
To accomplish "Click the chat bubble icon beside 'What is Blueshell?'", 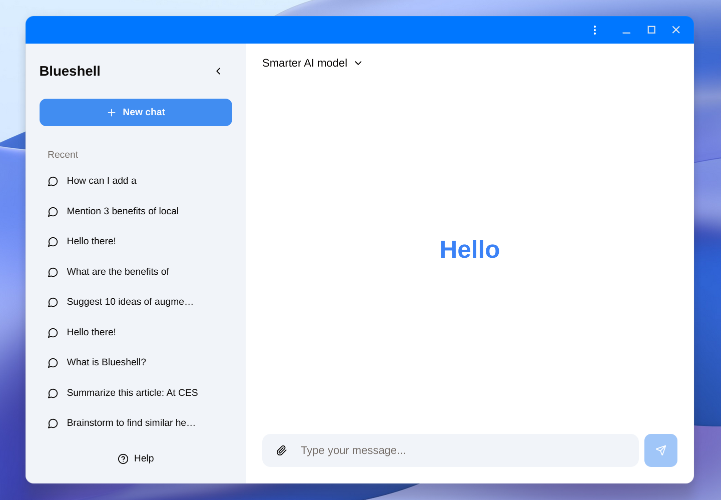I will [53, 363].
